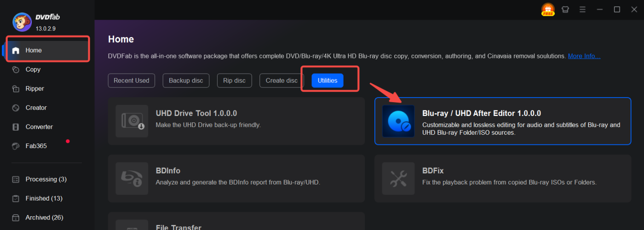The height and width of the screenshot is (230, 644).
Task: Show the Finished (13) tasks
Action: coord(44,199)
